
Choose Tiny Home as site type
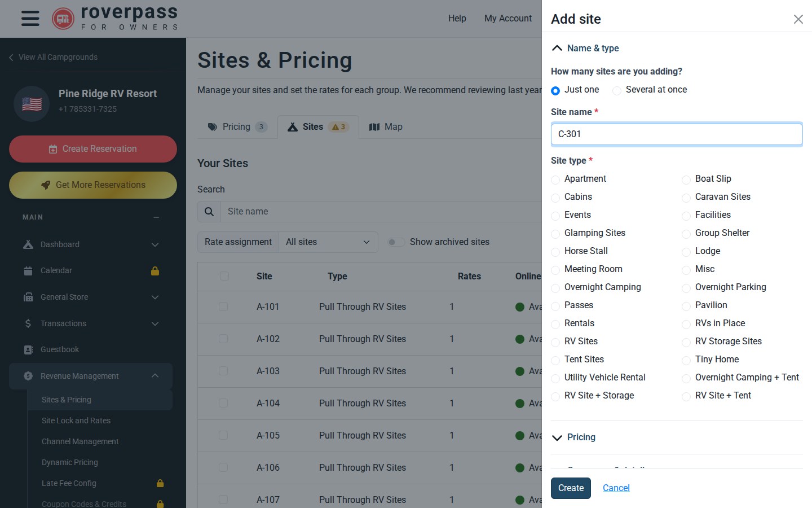point(686,360)
